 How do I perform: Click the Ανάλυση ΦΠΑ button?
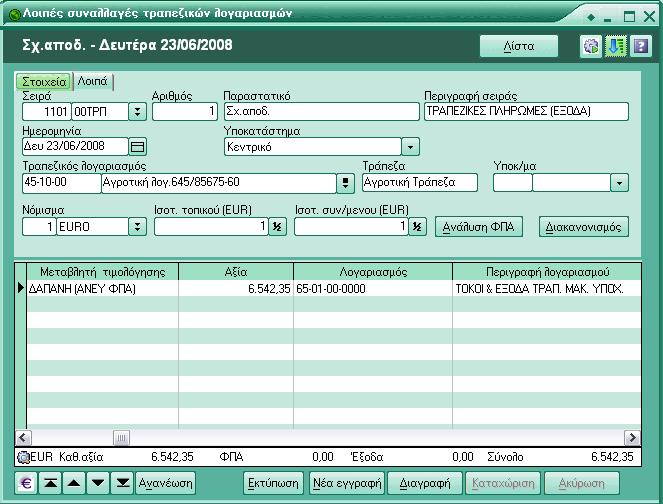479,227
